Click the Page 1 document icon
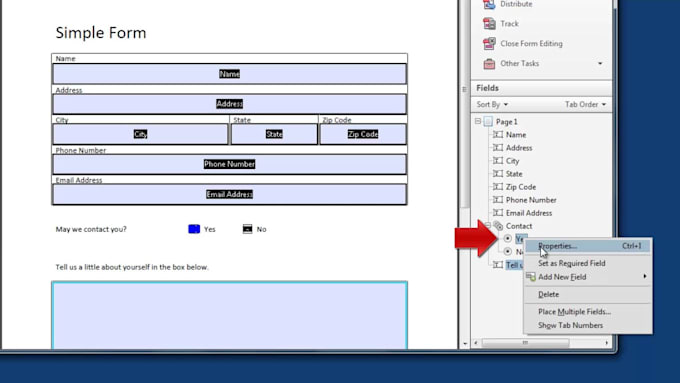This screenshot has height=383, width=680. click(x=488, y=121)
